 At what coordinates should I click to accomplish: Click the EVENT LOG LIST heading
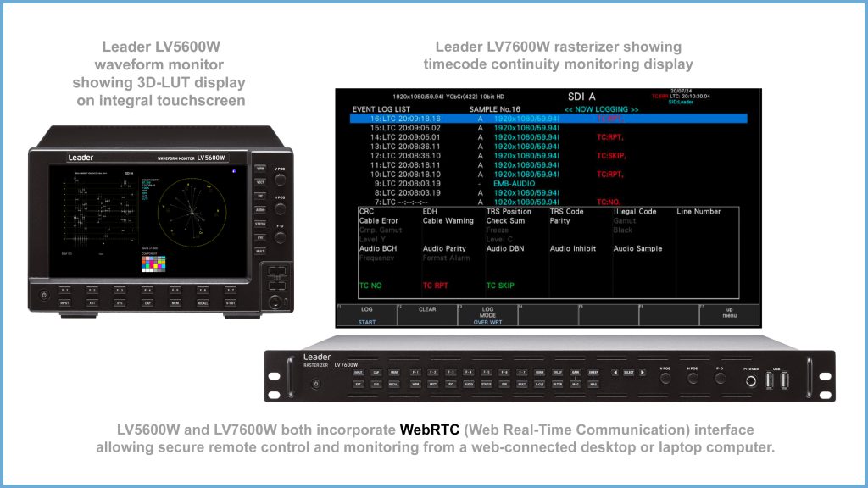[x=381, y=109]
